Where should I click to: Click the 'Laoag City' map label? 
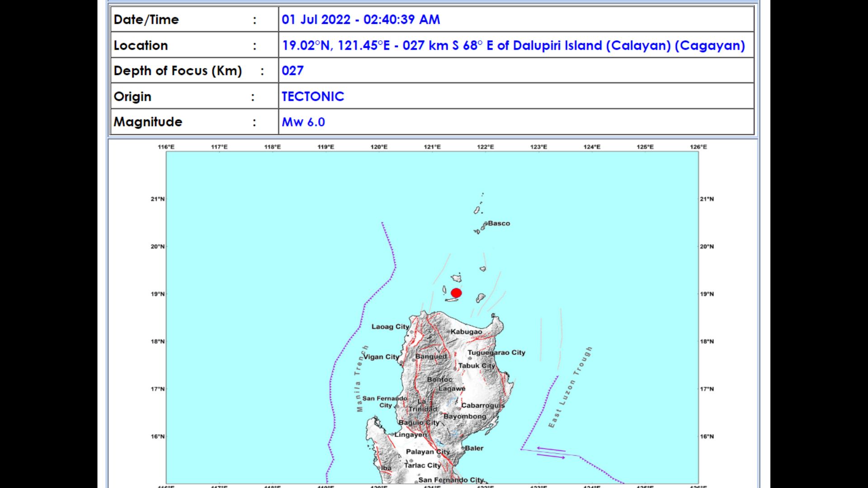point(390,327)
